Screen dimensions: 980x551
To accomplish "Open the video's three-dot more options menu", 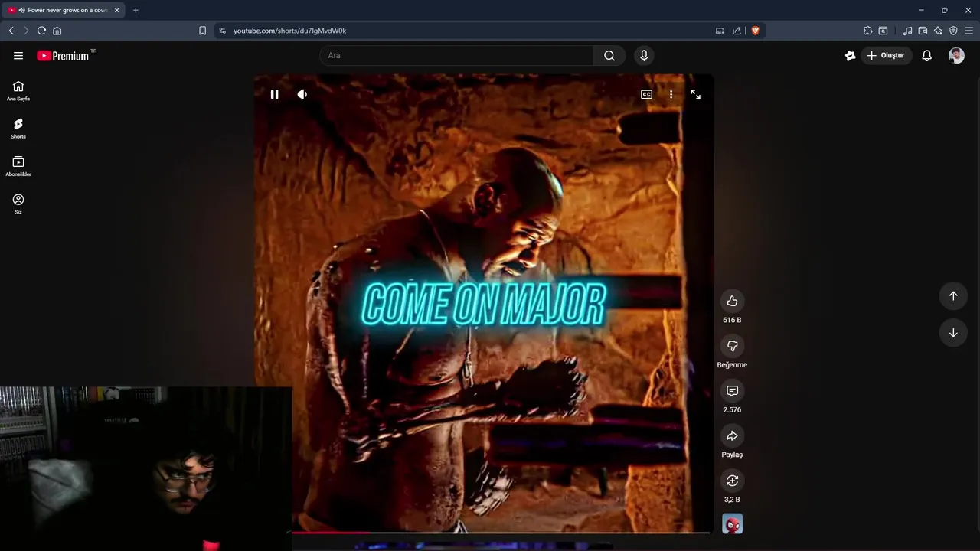I will pos(671,94).
